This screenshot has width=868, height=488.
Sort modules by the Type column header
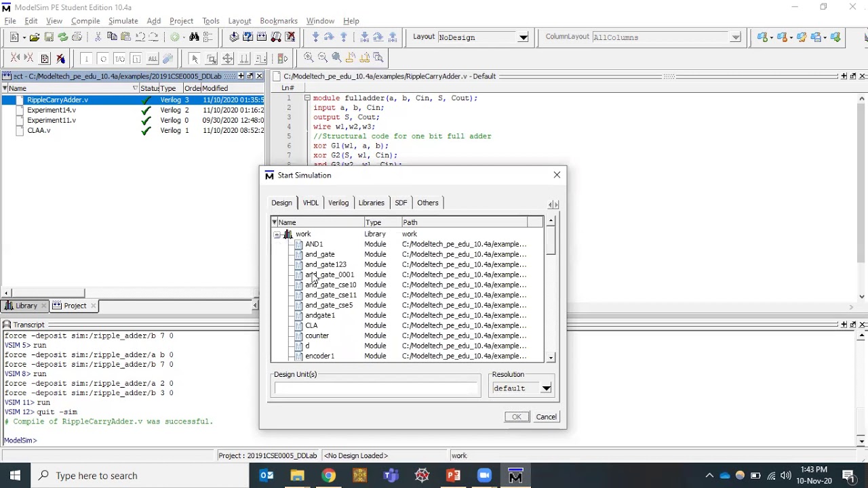coord(382,222)
